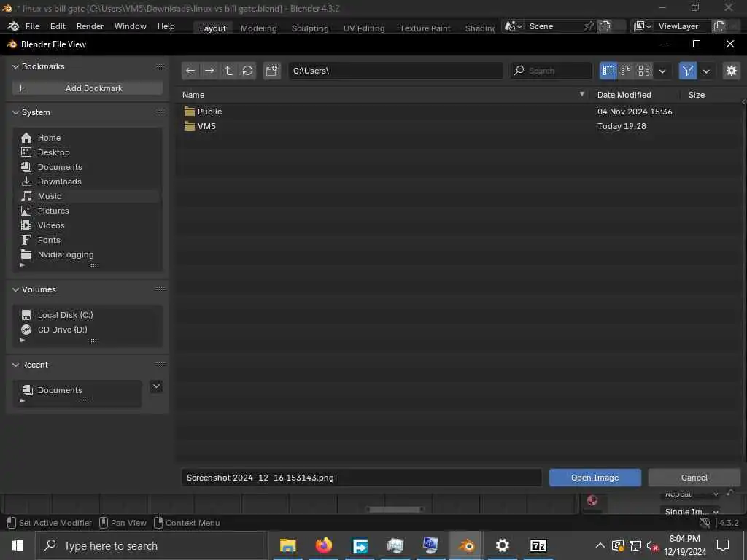Click Open Image button

tap(595, 478)
